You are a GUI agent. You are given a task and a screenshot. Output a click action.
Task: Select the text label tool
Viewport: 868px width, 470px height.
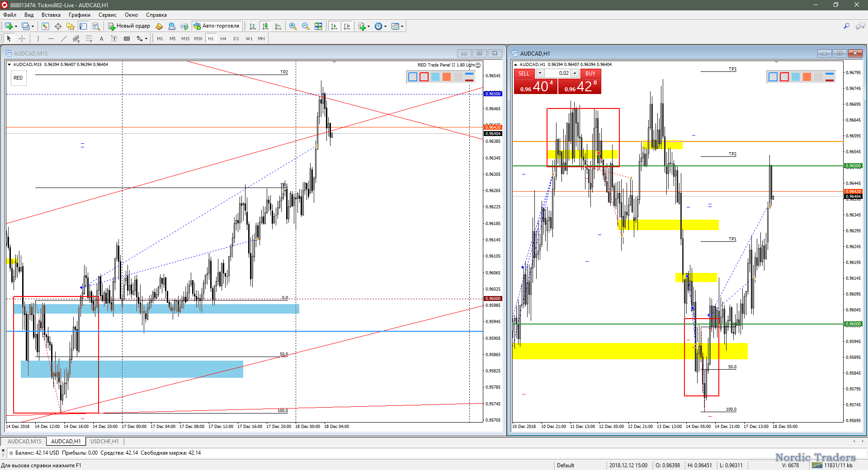(114, 39)
